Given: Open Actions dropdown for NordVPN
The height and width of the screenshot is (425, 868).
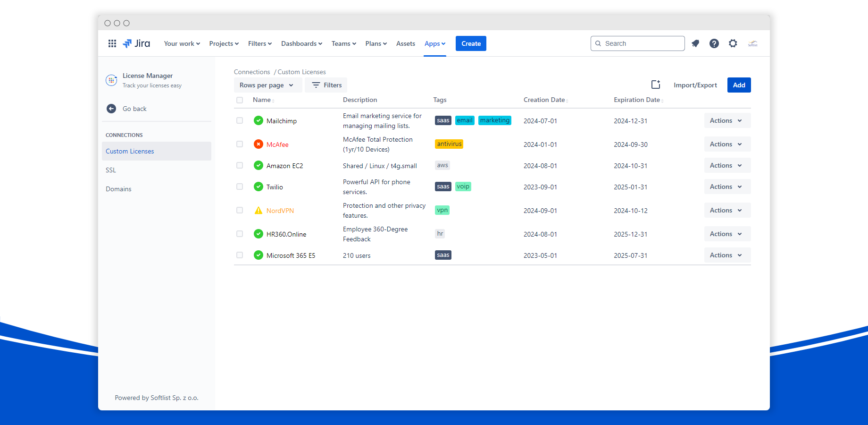Looking at the screenshot, I should [727, 210].
